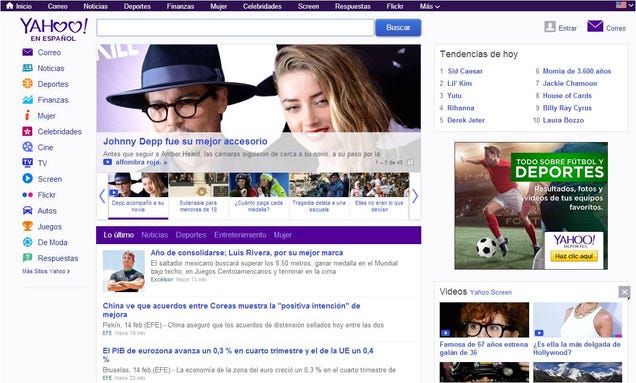This screenshot has height=383, width=636.
Task: Select the 'Lo último' news tab
Action: coord(118,235)
